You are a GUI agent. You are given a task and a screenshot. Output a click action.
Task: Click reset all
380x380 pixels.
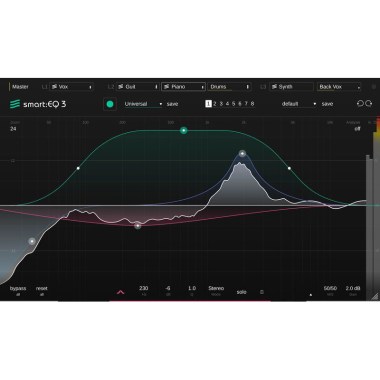point(42,290)
